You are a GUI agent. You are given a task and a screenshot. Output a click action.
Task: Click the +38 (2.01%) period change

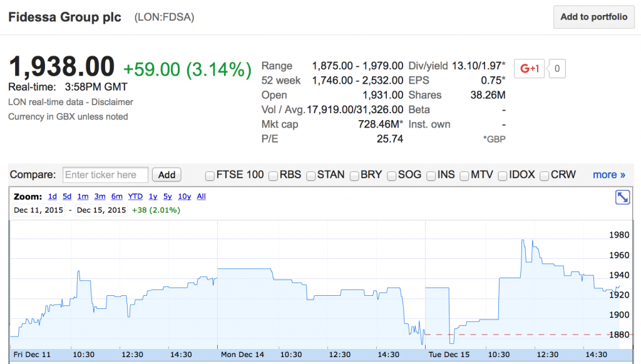click(x=156, y=210)
